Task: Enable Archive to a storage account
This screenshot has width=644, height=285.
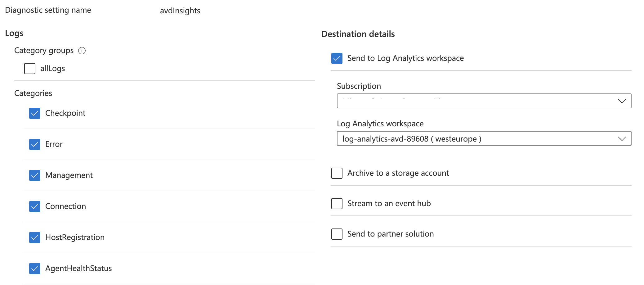Action: tap(337, 173)
